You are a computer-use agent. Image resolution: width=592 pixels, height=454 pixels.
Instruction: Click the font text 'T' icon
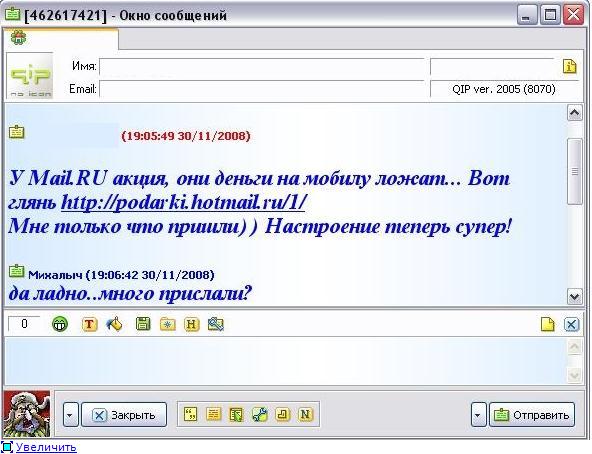[x=89, y=324]
